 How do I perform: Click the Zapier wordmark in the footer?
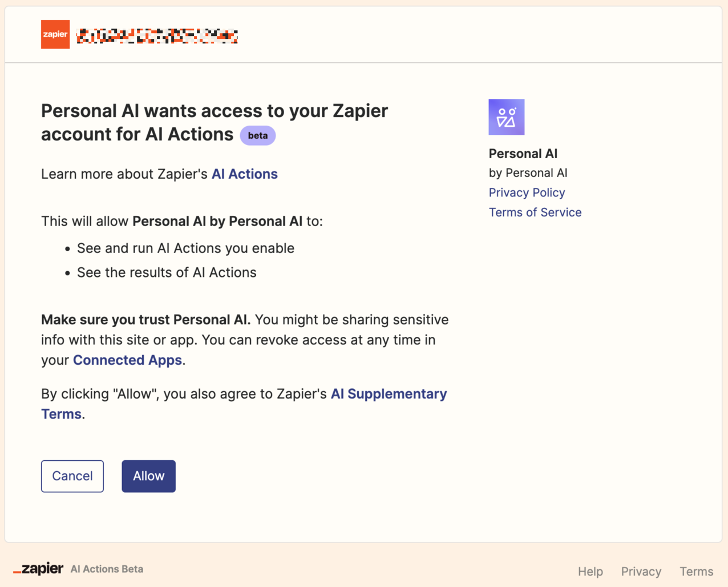(39, 569)
